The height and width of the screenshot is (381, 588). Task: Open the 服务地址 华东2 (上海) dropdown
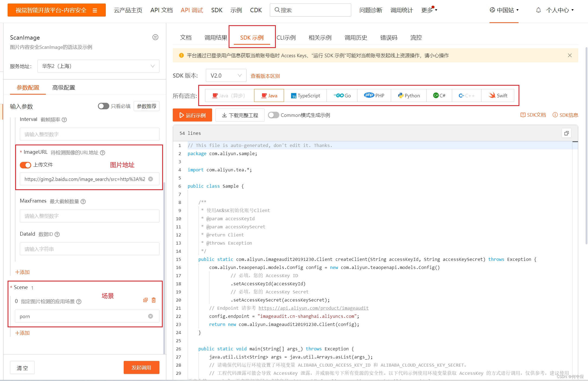(98, 66)
